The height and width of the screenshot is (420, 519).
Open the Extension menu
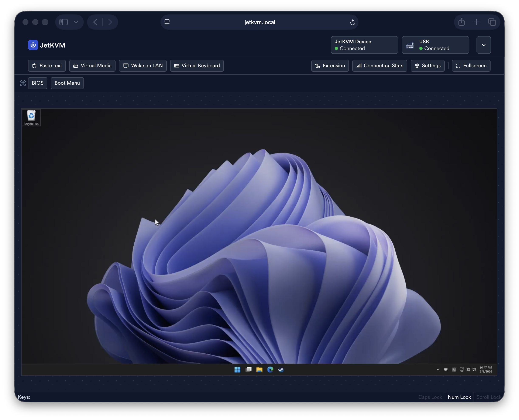tap(330, 66)
